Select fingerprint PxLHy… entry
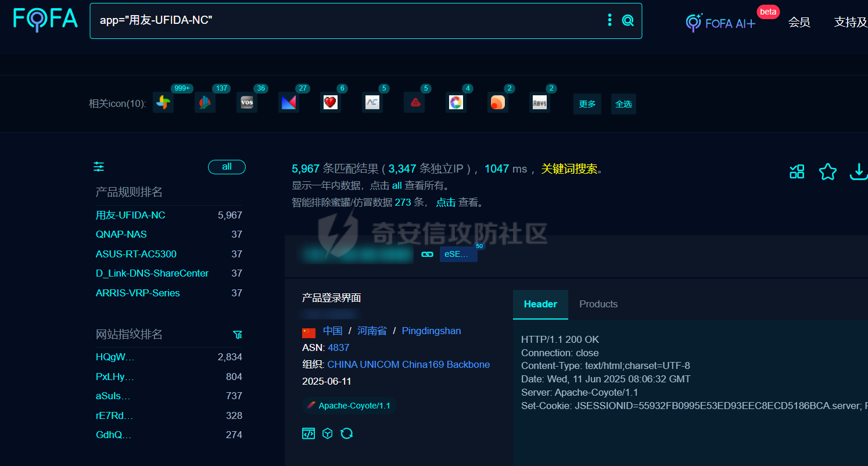The width and height of the screenshot is (868, 466). tap(115, 377)
